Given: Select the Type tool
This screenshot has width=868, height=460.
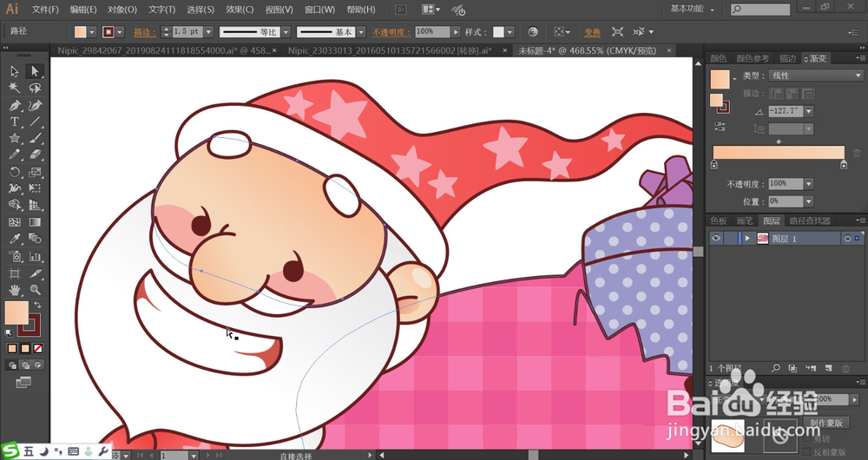Looking at the screenshot, I should (15, 122).
